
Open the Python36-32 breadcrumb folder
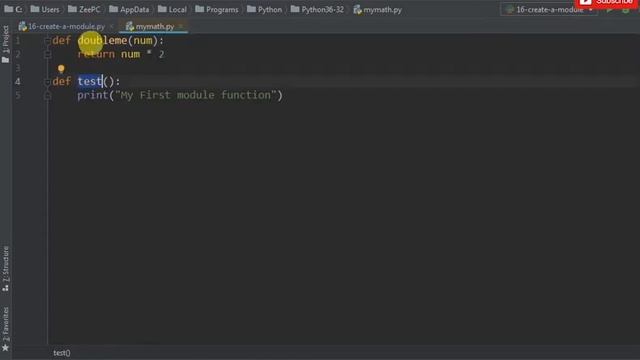317,9
